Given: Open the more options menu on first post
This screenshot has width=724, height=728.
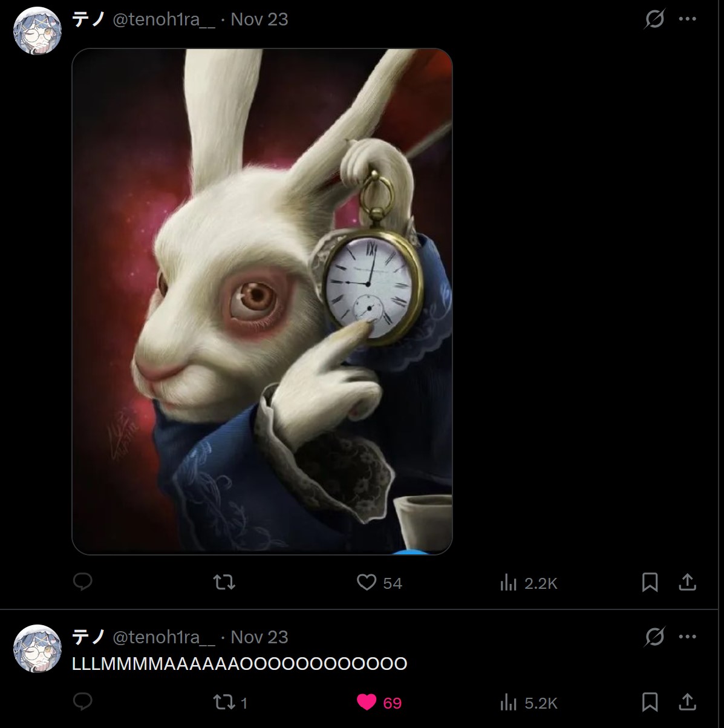Looking at the screenshot, I should (688, 19).
